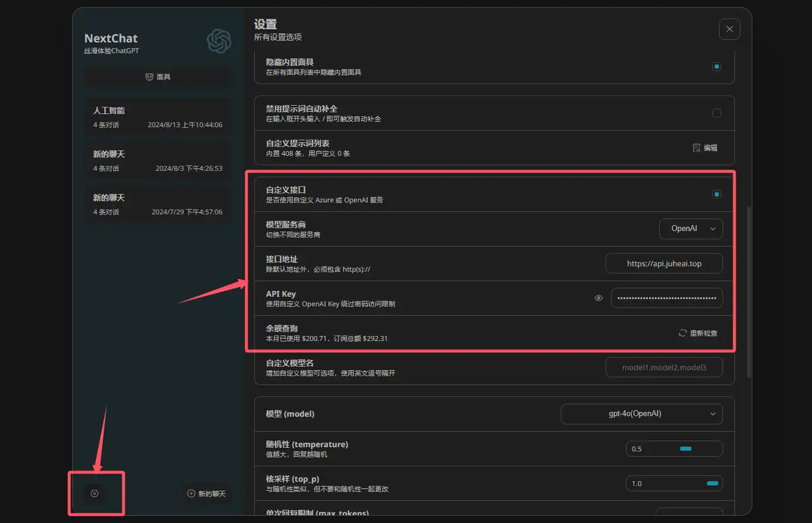
Task: Start a new chat with the 新的聊天 button
Action: [x=207, y=494]
